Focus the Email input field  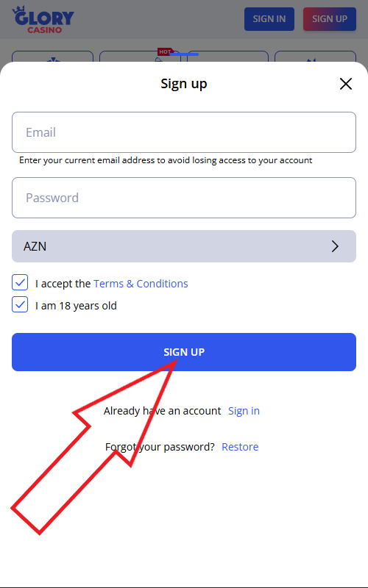pyautogui.click(x=184, y=132)
